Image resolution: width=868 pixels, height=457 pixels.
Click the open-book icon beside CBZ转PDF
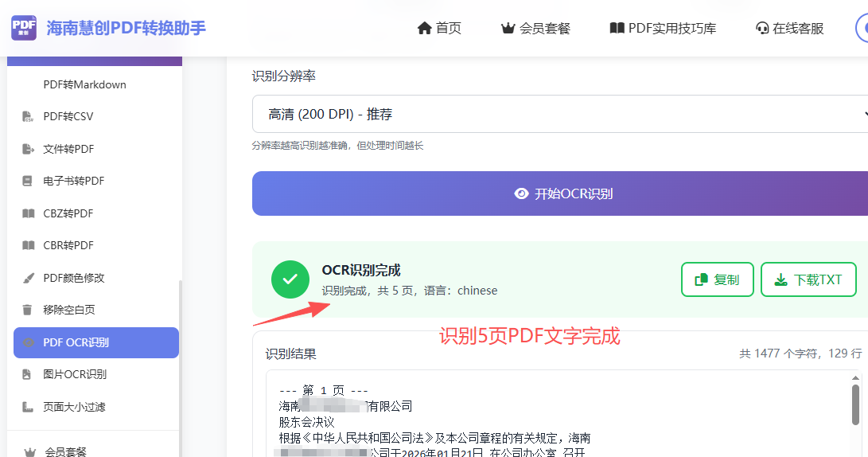[x=28, y=213]
